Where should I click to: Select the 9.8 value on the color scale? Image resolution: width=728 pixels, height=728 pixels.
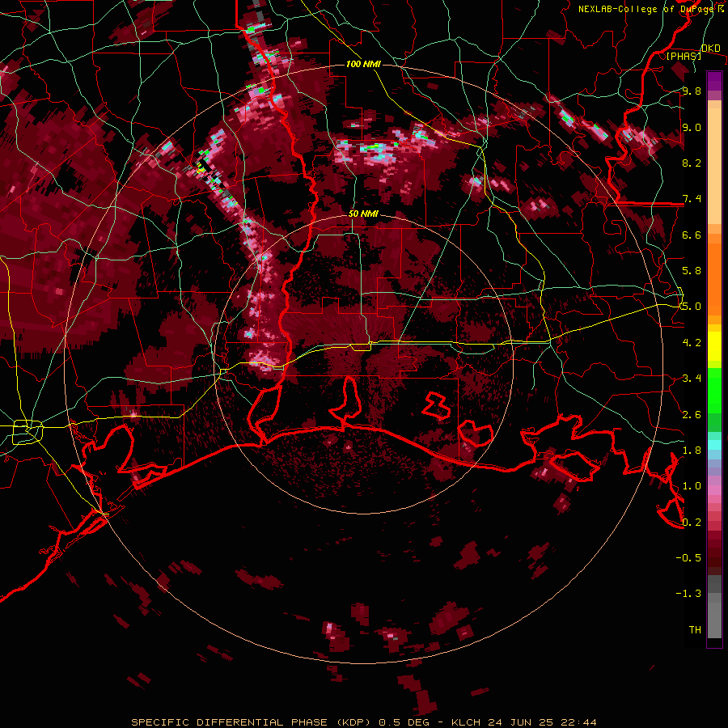pos(692,91)
